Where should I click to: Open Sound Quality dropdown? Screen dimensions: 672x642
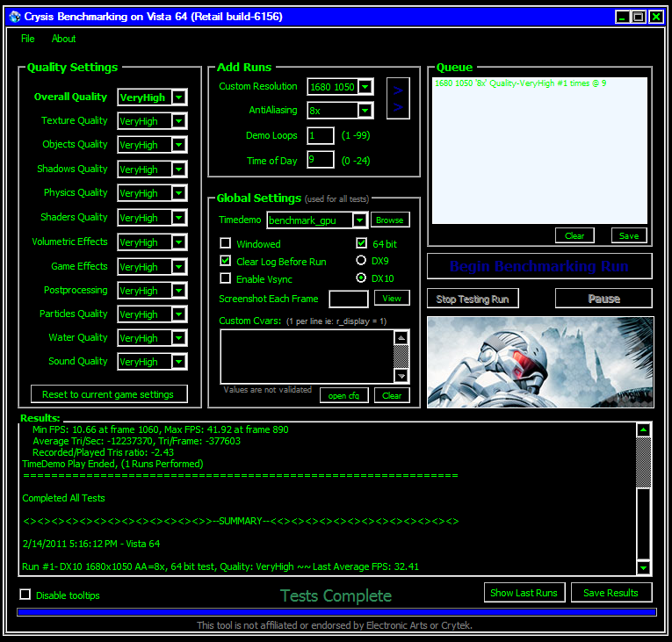(179, 362)
